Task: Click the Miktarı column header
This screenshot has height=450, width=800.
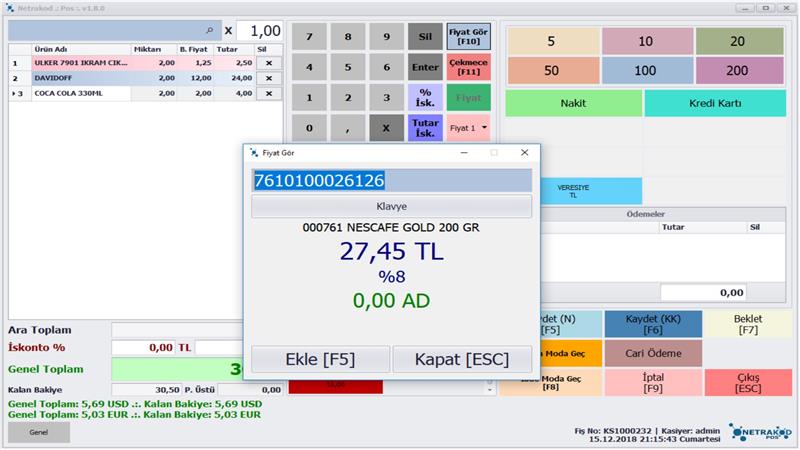Action: [154, 49]
